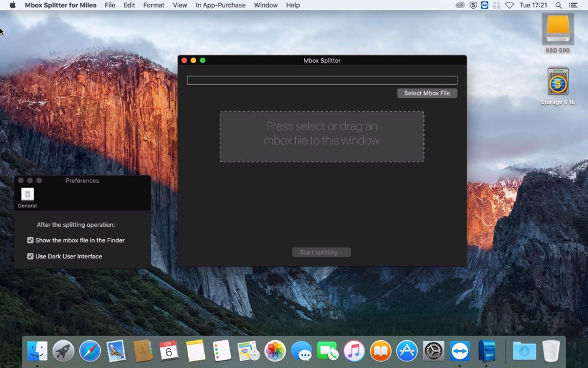
Task: Open the Apple menu
Action: [12, 5]
